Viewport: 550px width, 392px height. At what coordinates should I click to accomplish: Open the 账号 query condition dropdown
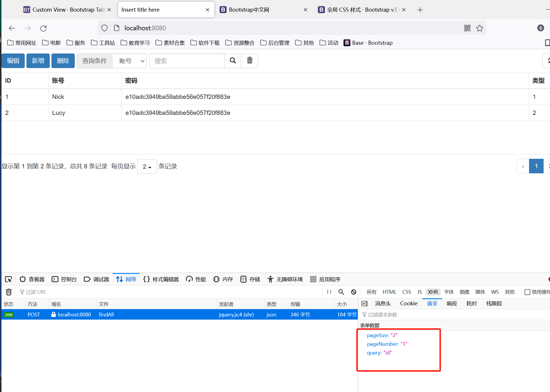tap(129, 61)
